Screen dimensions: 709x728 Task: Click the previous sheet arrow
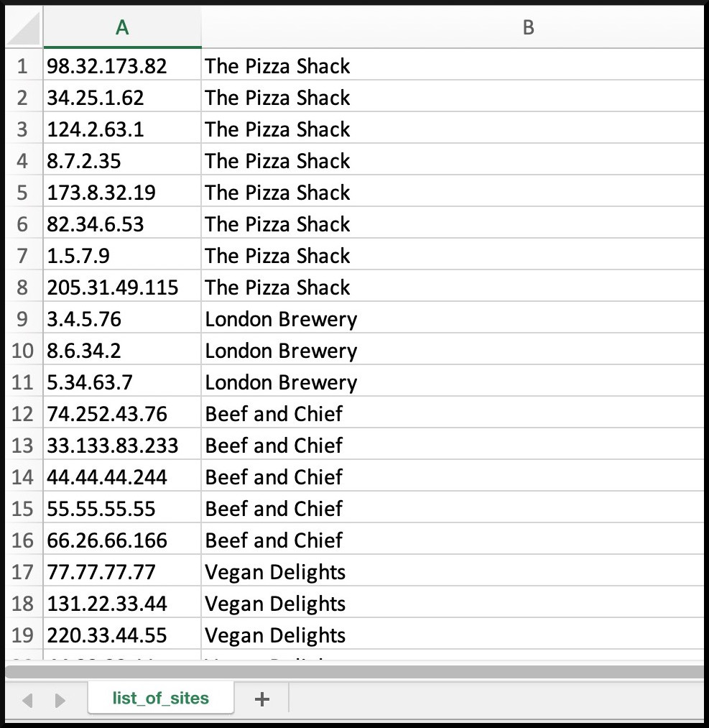27,700
